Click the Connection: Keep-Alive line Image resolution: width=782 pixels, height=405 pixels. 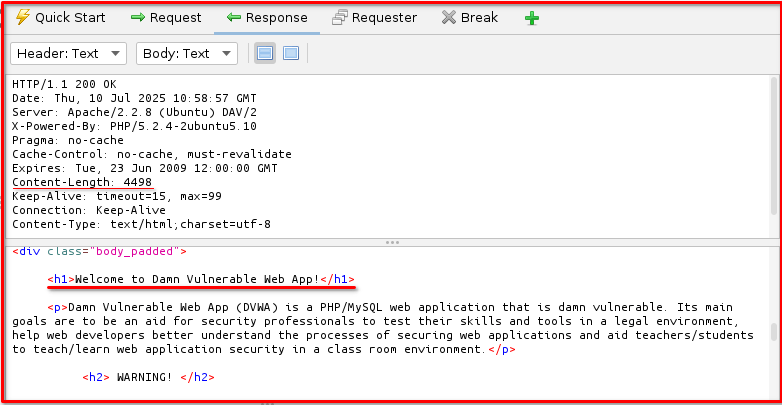click(x=89, y=210)
